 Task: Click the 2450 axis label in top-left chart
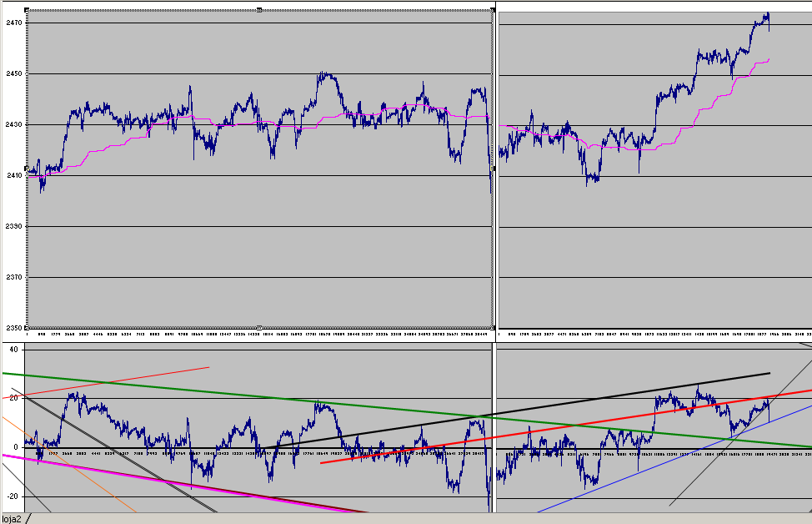14,73
